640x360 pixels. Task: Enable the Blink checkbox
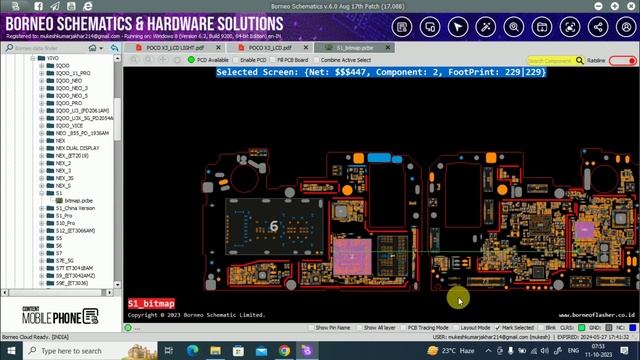[x=541, y=328]
